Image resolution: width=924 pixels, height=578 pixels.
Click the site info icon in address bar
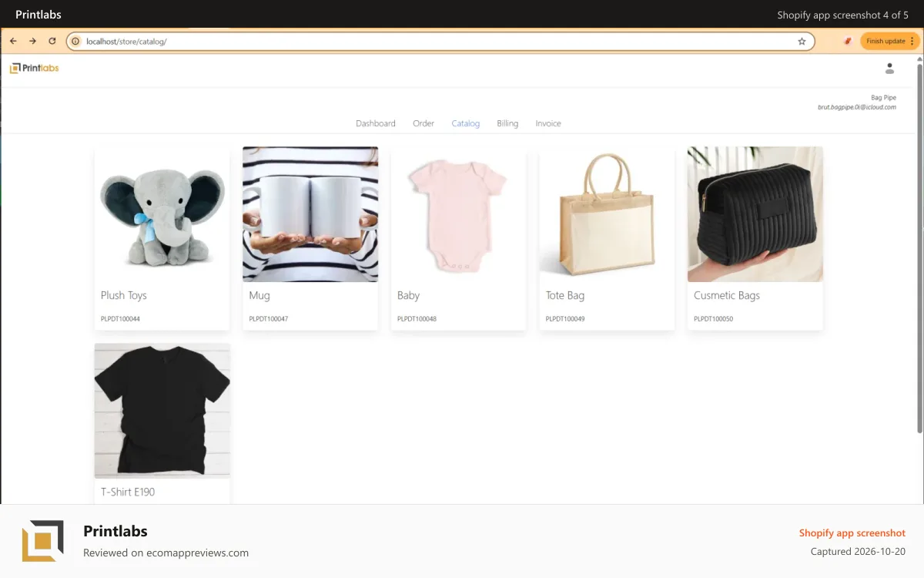76,42
